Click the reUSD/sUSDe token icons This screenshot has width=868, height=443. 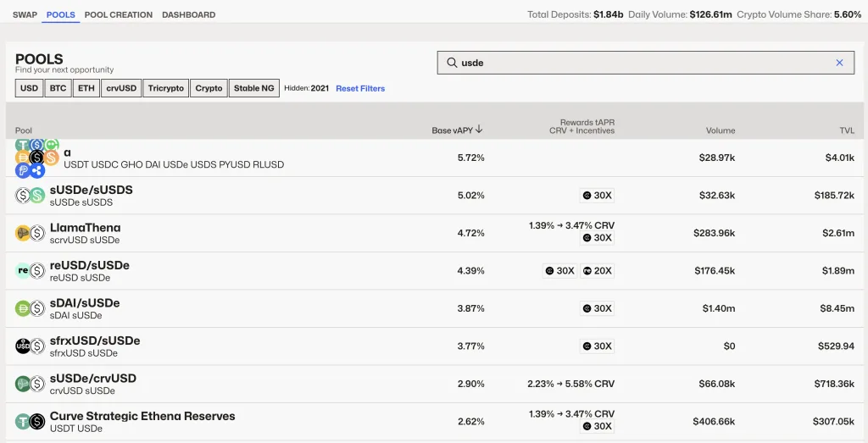point(30,270)
